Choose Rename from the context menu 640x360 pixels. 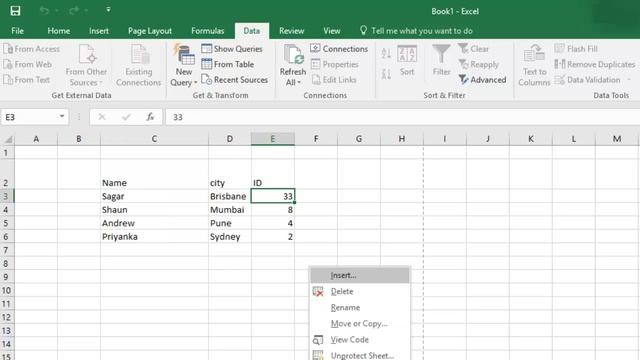coord(360,307)
